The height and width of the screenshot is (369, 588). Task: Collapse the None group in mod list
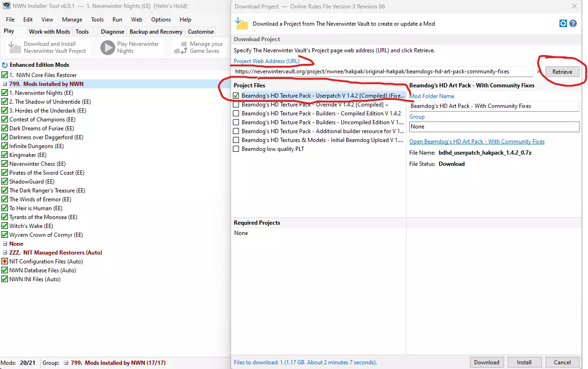coord(5,244)
